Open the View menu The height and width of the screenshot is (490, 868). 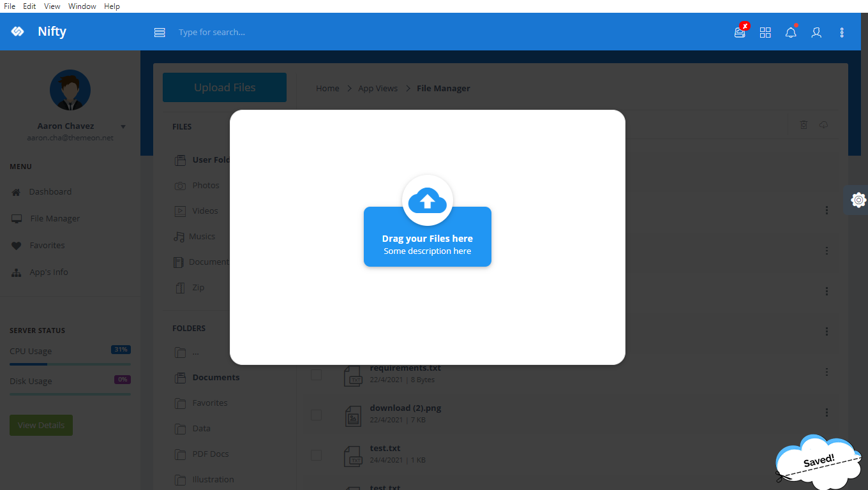52,6
